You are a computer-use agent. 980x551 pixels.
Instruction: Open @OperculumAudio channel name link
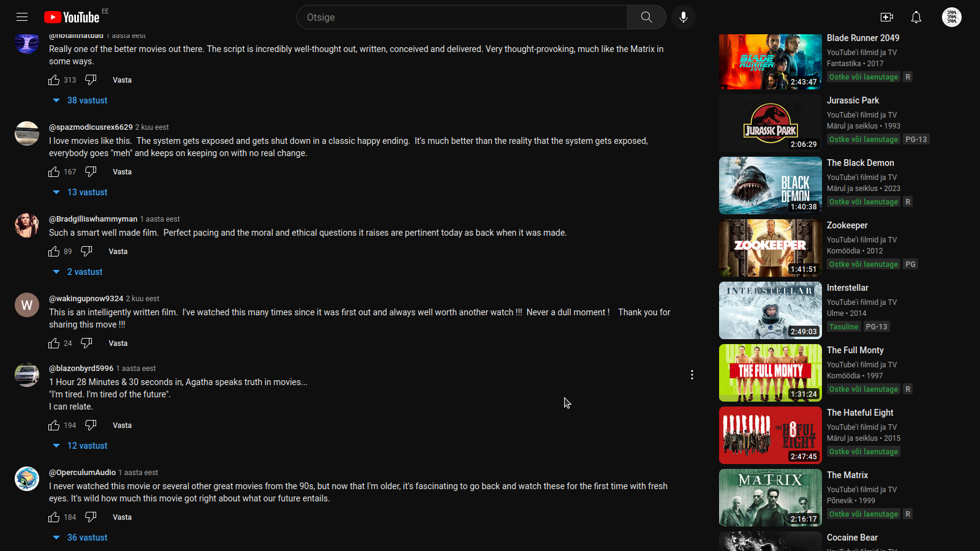(83, 473)
